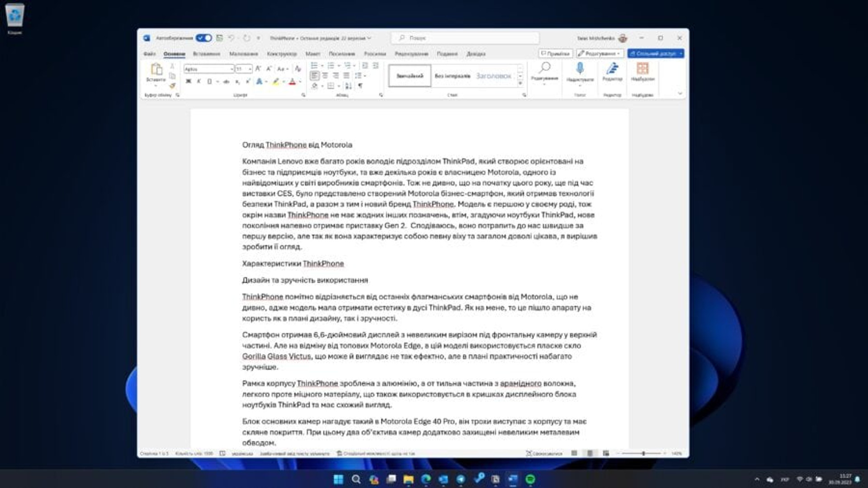
Task: Paste clipboard content with Вставити icon
Action: 156,69
